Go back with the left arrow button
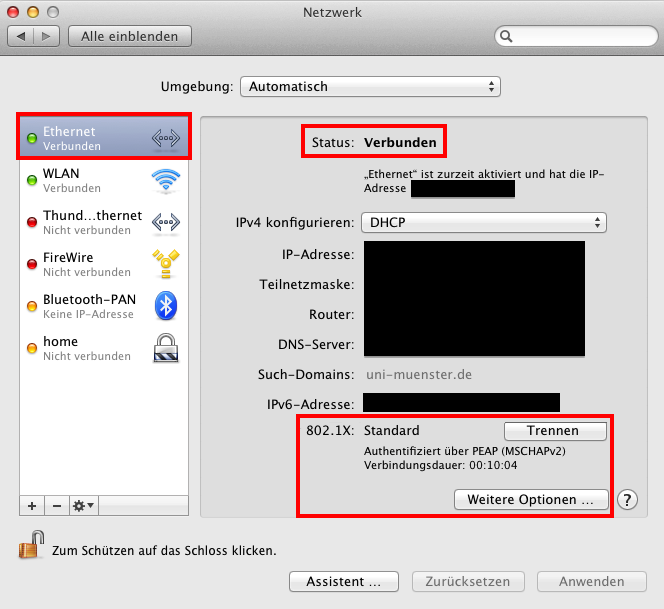Screen dimensions: 664x609 point(22,36)
